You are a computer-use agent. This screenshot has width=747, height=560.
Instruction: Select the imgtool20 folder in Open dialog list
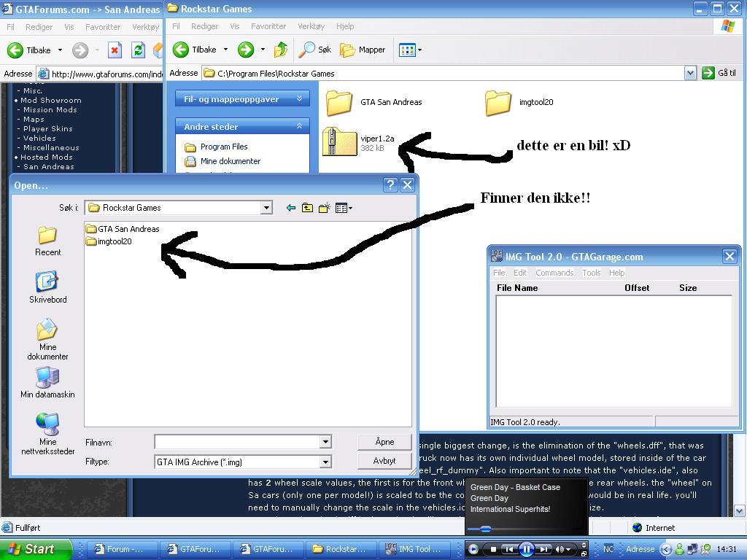(x=109, y=241)
